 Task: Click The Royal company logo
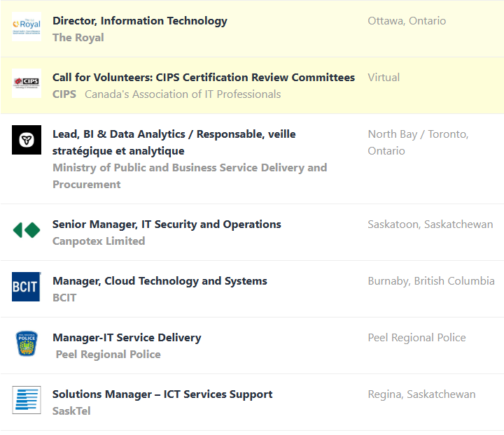coord(27,27)
